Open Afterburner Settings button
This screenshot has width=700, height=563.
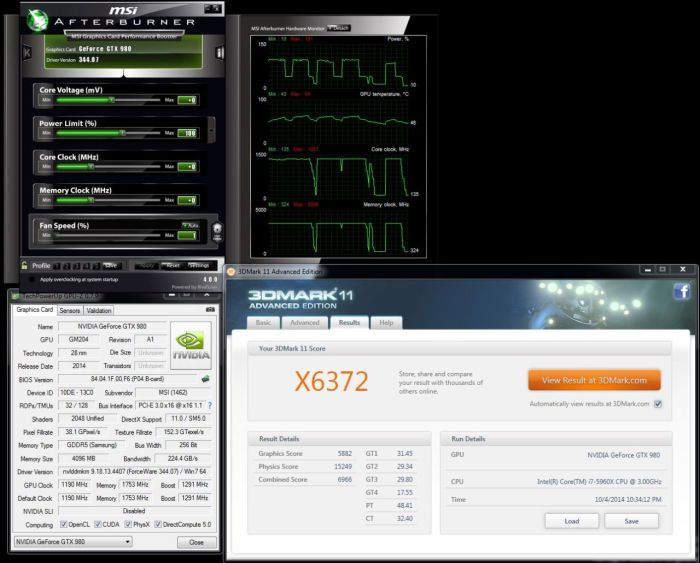[x=199, y=266]
